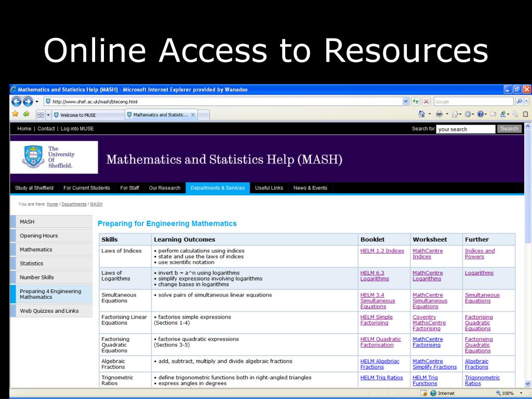Go forward with the browser Forward arrow

click(28, 101)
